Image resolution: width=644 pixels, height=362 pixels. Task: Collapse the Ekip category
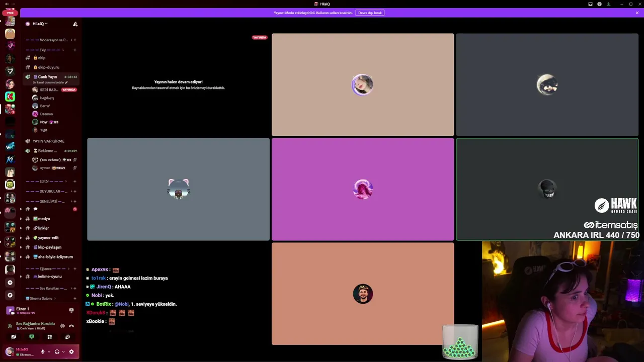(45, 50)
